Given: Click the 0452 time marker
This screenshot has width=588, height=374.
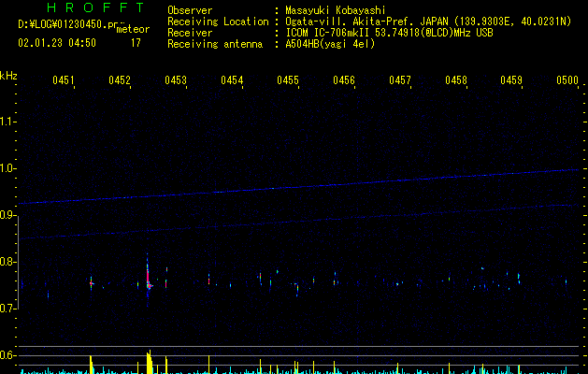Looking at the screenshot, I should pos(120,80).
